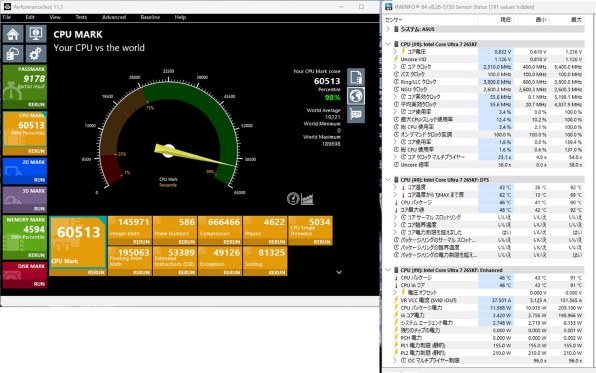Rerun the Physics test tile

pyautogui.click(x=277, y=242)
